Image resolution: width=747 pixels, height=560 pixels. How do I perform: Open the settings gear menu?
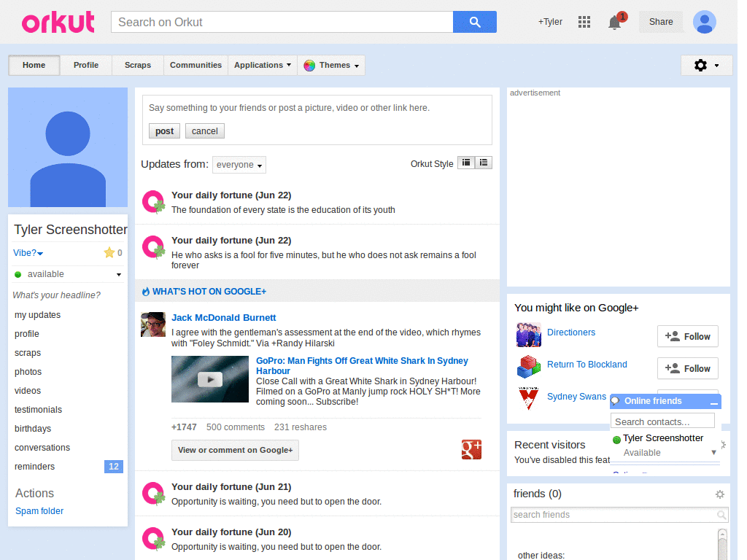(706, 65)
